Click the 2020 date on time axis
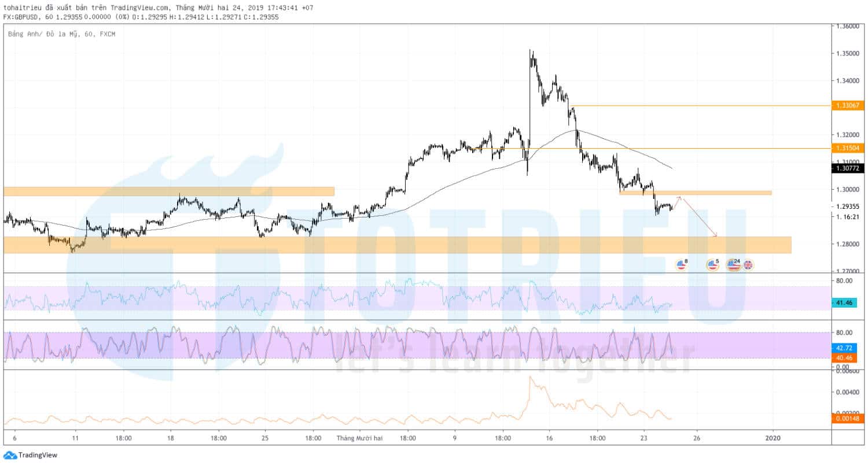 tap(773, 438)
